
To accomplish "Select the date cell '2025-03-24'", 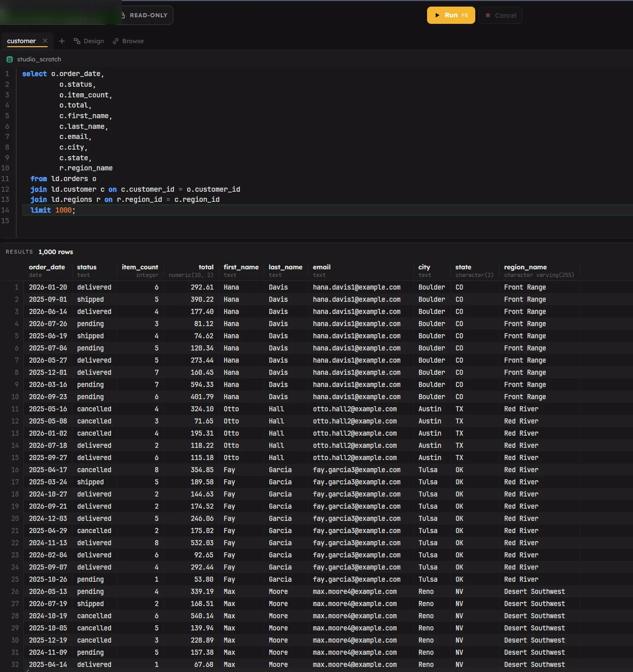I will pos(48,482).
